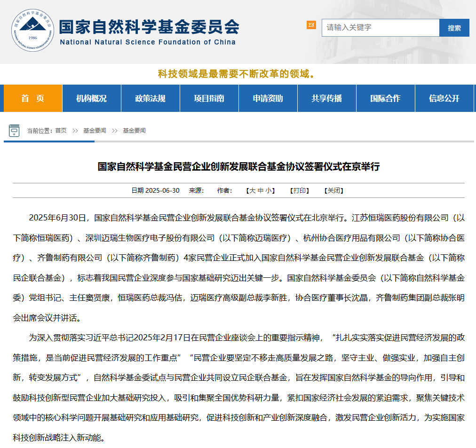Click the 作者: label
This screenshot has height=448, width=476.
(x=224, y=190)
